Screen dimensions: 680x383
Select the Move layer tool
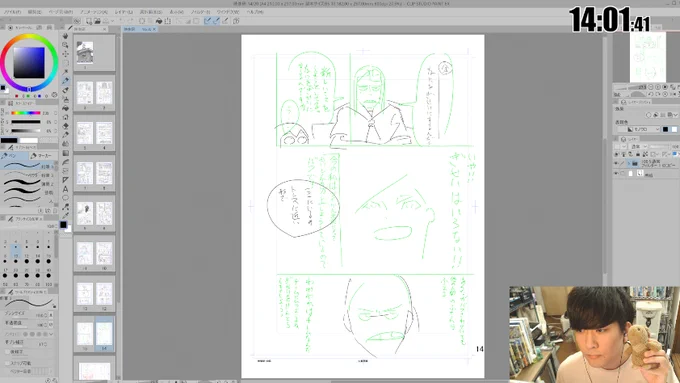pyautogui.click(x=65, y=54)
